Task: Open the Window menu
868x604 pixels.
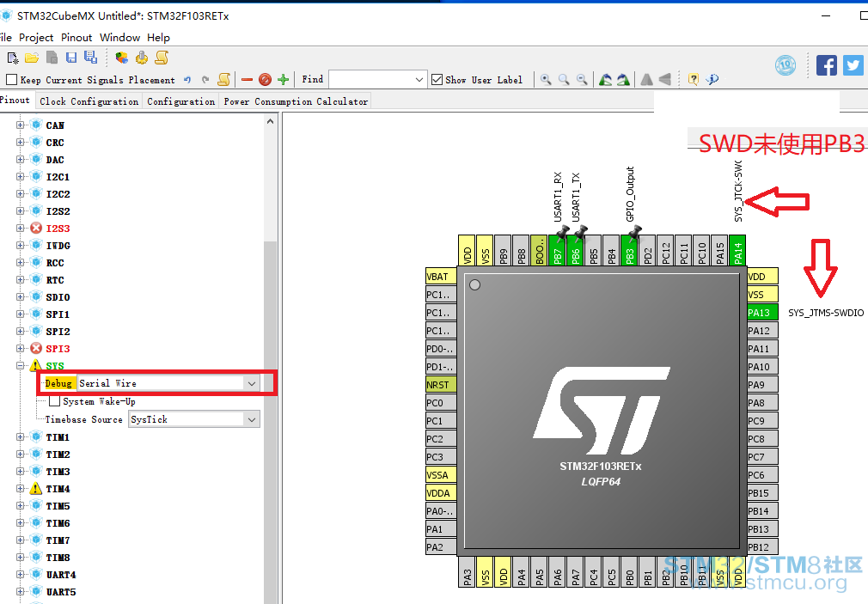Action: click(x=119, y=38)
